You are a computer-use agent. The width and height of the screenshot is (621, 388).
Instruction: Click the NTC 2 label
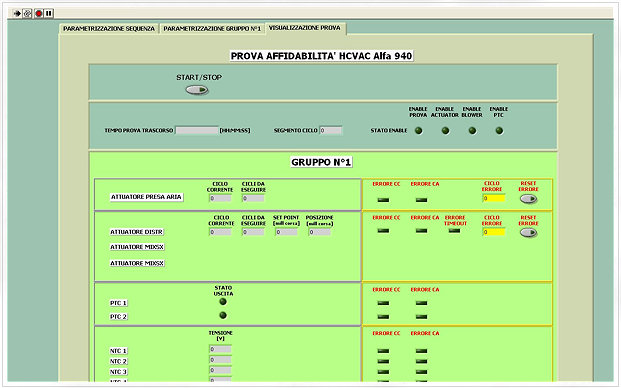(118, 361)
